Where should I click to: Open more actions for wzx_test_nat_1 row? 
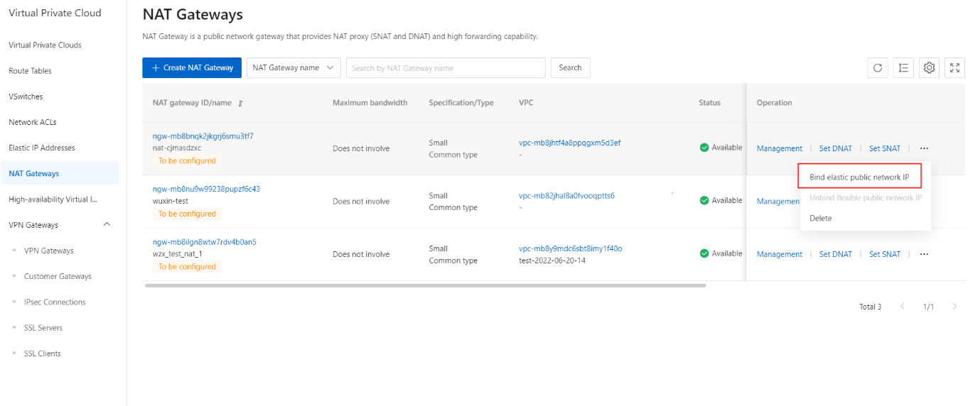coord(924,254)
